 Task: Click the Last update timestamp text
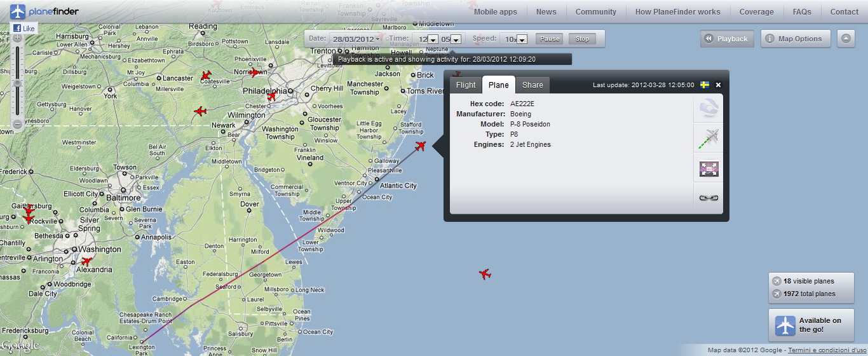pos(643,85)
